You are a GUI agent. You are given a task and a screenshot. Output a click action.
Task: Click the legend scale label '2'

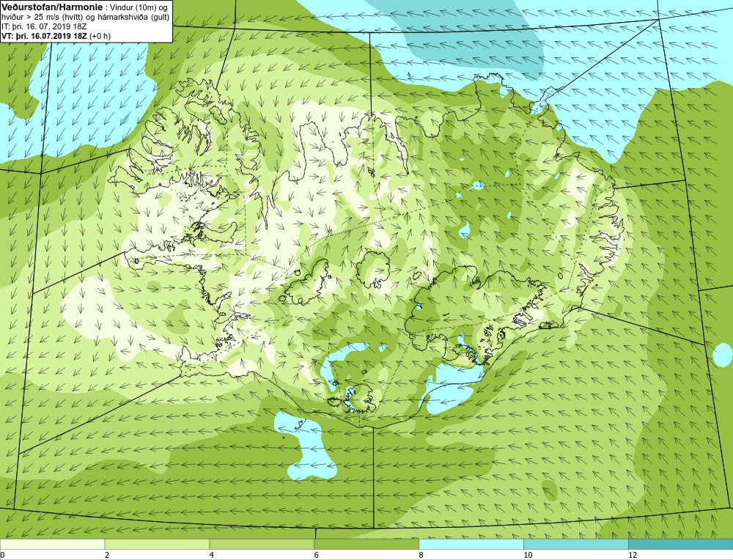pyautogui.click(x=107, y=556)
